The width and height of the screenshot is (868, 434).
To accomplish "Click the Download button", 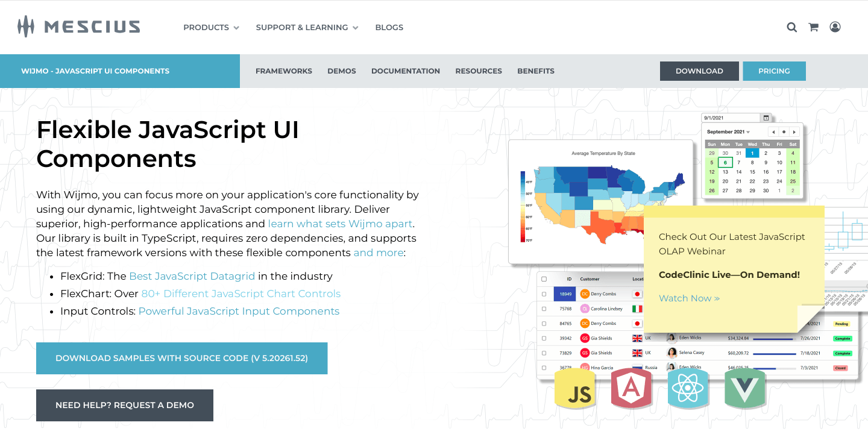I will point(699,71).
